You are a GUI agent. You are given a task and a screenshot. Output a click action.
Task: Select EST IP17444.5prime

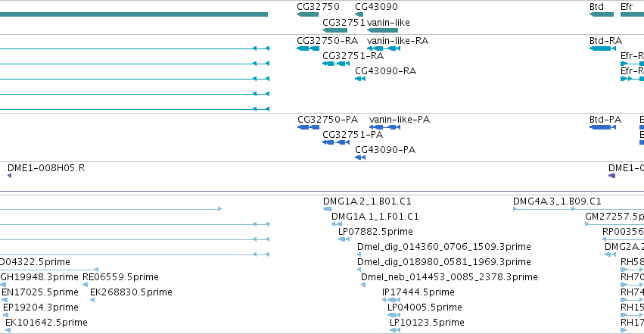click(x=418, y=292)
